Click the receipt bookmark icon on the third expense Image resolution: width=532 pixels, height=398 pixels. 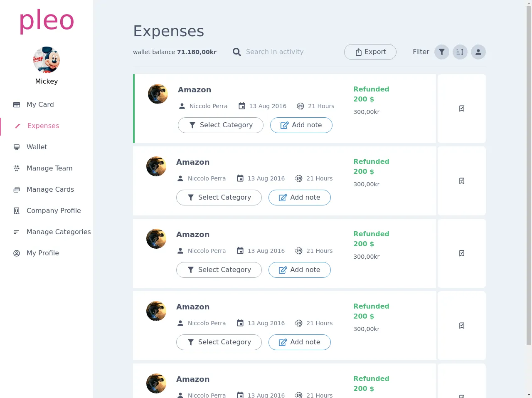pos(462,253)
